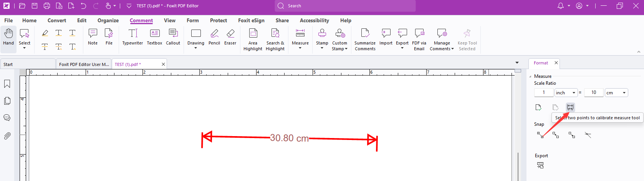Toggle the third Snap path icon
The image size is (644, 181).
click(572, 135)
